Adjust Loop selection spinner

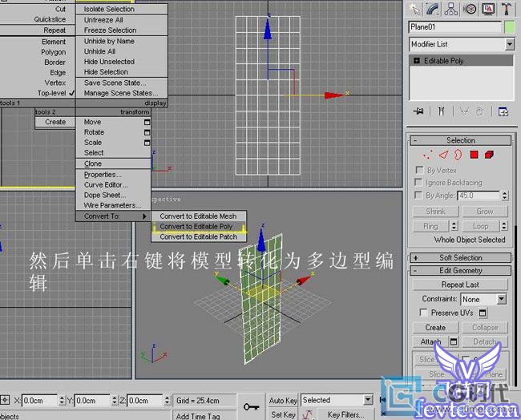[x=504, y=226]
